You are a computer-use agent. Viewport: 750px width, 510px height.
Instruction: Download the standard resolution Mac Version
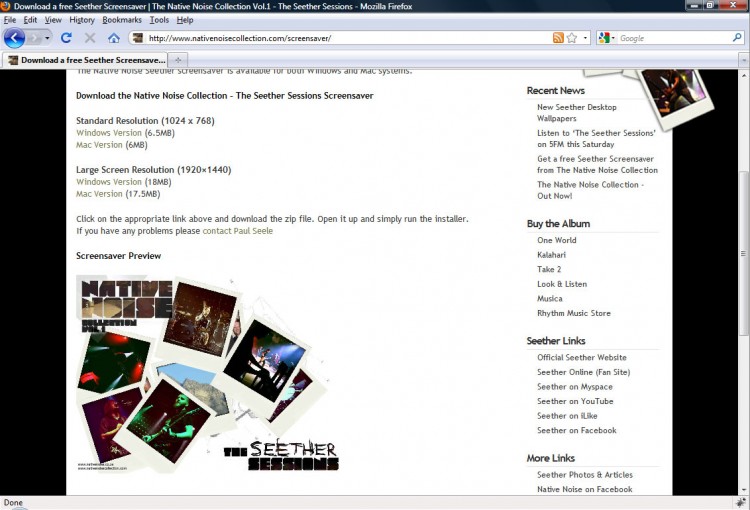99,145
